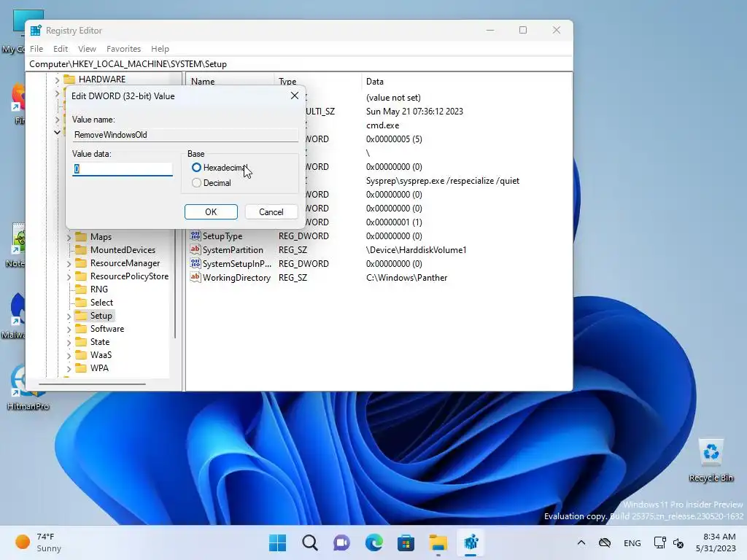Select the ResourcePolicyStore folder icon
The height and width of the screenshot is (560, 747).
coord(82,276)
